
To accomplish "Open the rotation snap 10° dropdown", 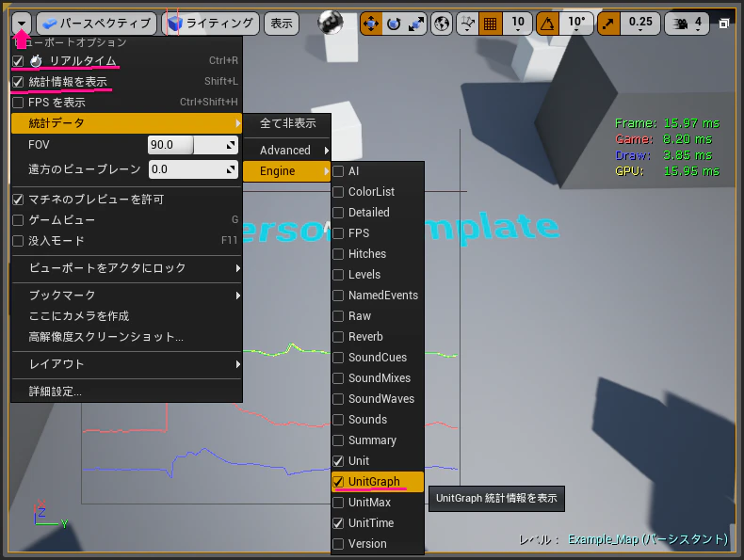I will (576, 23).
